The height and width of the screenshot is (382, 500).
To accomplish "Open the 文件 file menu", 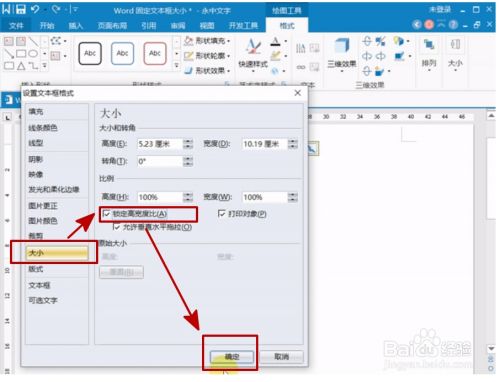I will pyautogui.click(x=16, y=26).
